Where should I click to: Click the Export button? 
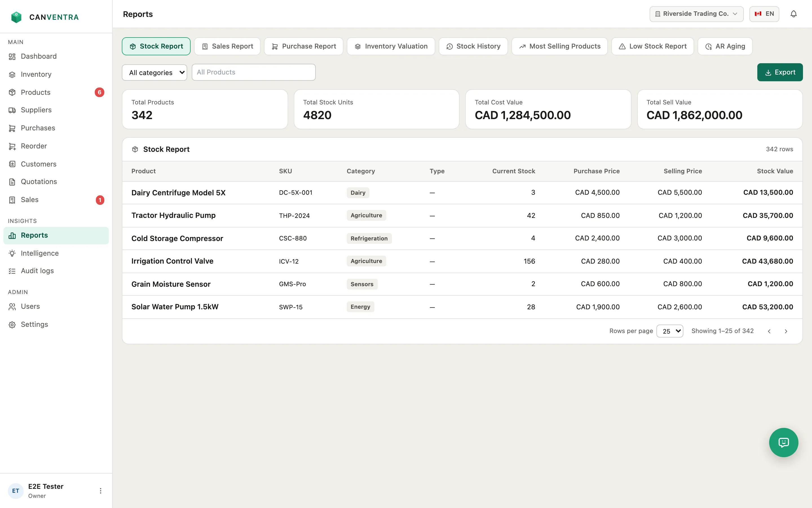780,72
